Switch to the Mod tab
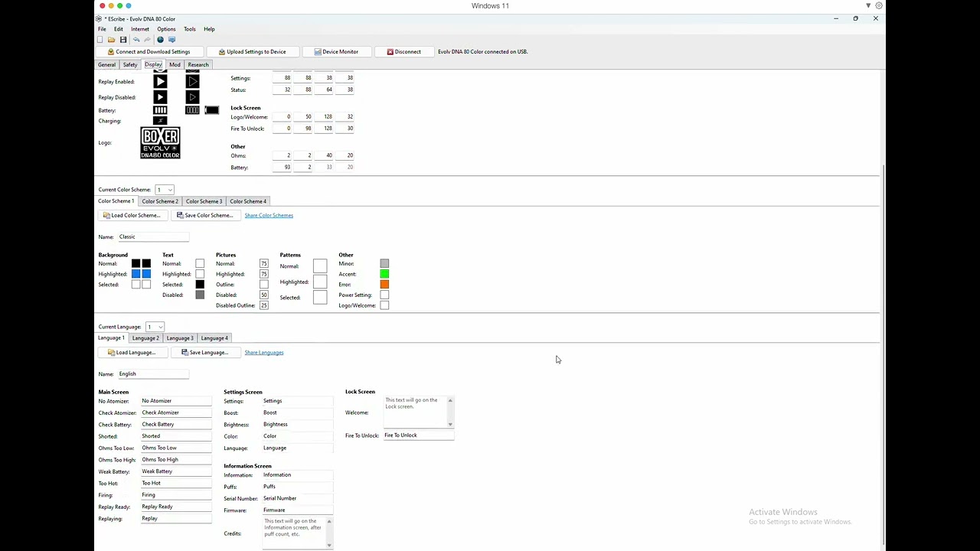The height and width of the screenshot is (551, 980). point(175,65)
